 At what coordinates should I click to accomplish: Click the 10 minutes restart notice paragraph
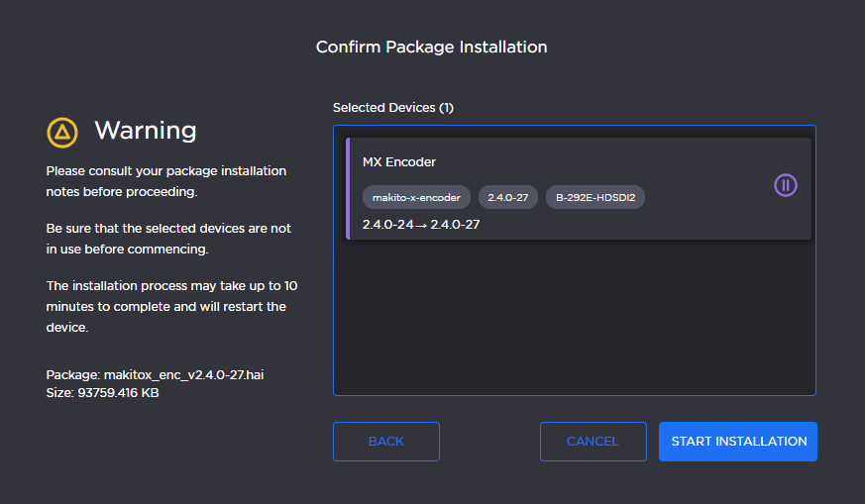click(171, 306)
